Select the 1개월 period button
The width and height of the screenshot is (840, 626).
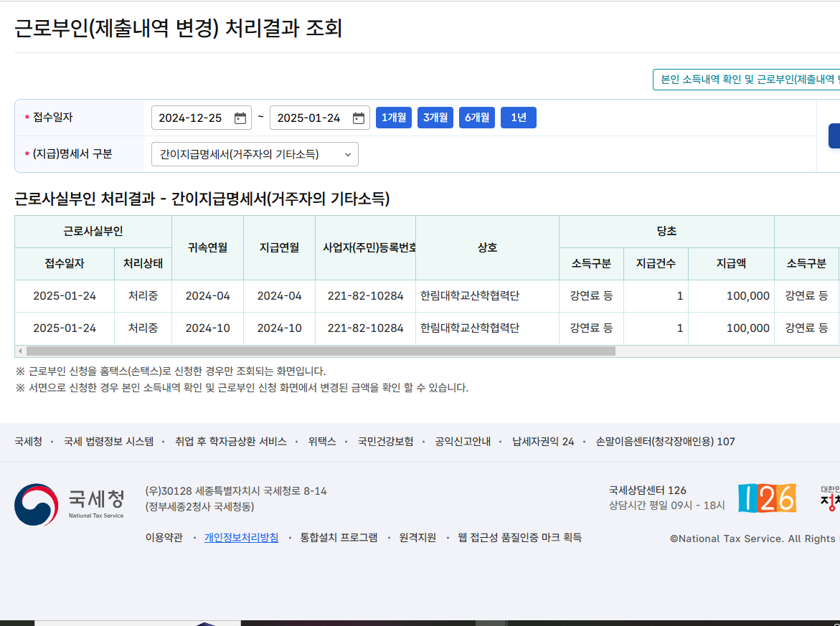pyautogui.click(x=393, y=118)
